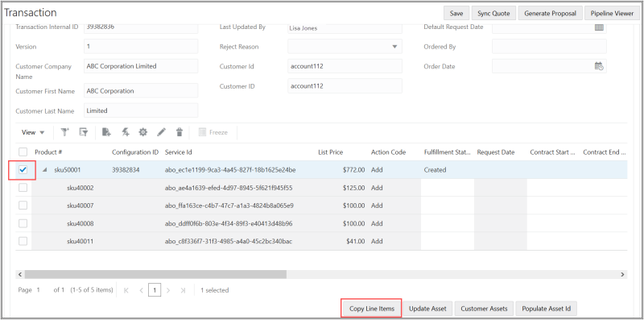Click the pencil edit icon
Image resolution: width=644 pixels, height=320 pixels.
tap(162, 132)
